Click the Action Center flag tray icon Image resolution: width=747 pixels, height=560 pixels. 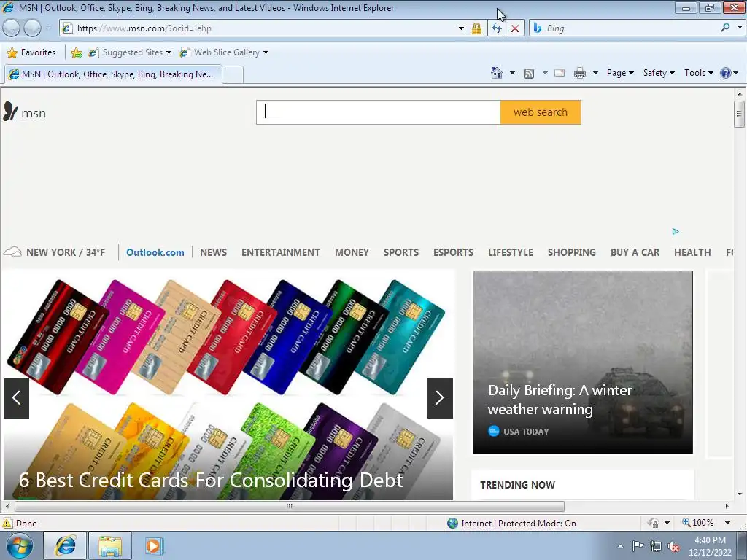tap(638, 545)
